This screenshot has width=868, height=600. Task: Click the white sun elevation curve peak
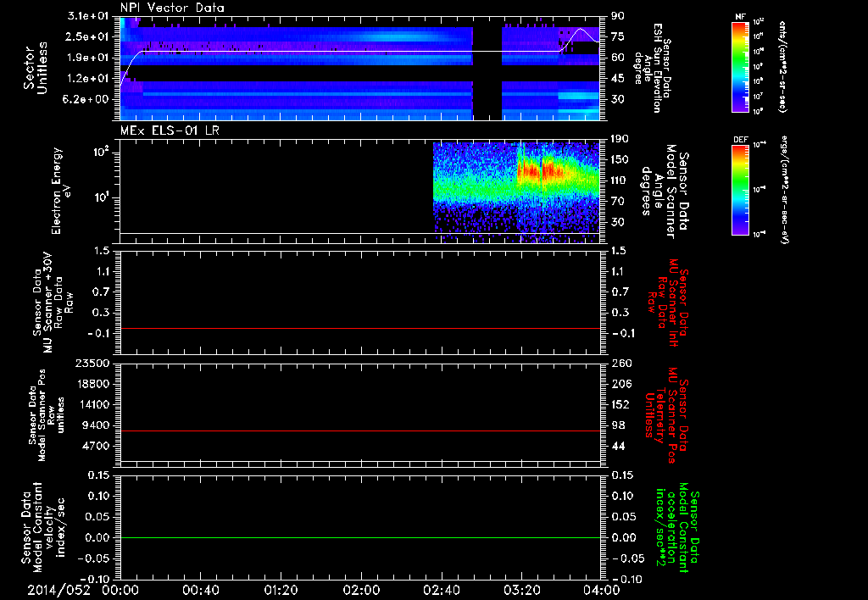[580, 29]
